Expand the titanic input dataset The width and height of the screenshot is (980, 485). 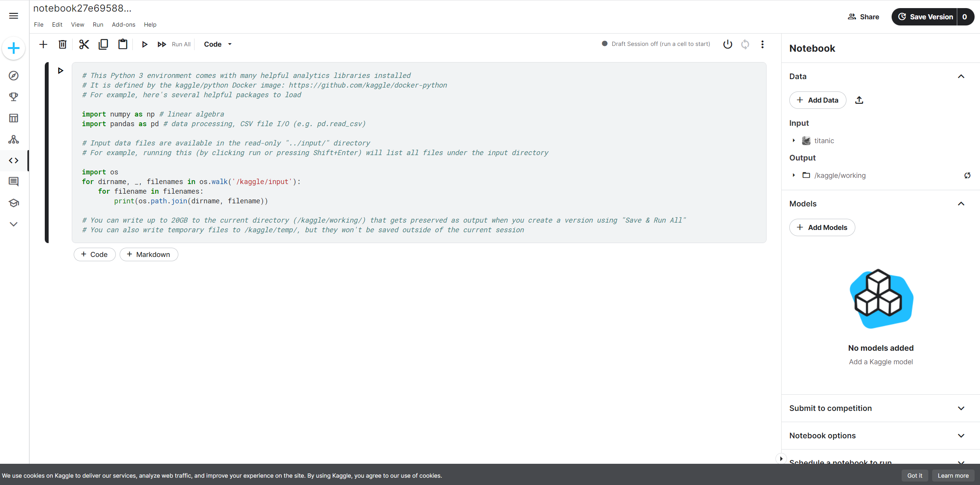click(x=794, y=141)
